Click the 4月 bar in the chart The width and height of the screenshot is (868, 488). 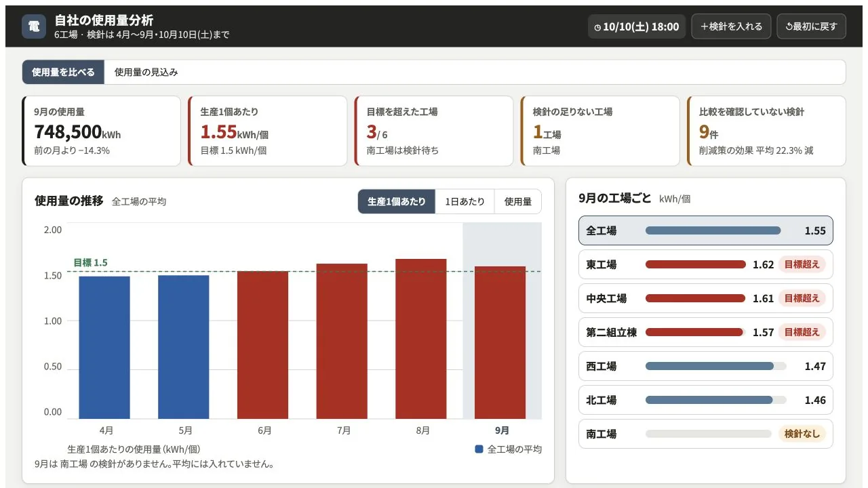(104, 348)
